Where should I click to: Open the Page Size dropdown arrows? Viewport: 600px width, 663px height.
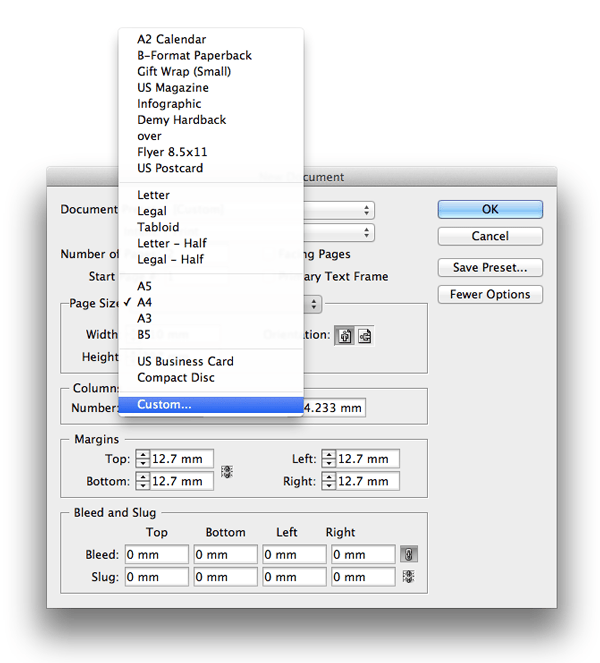coord(314,304)
